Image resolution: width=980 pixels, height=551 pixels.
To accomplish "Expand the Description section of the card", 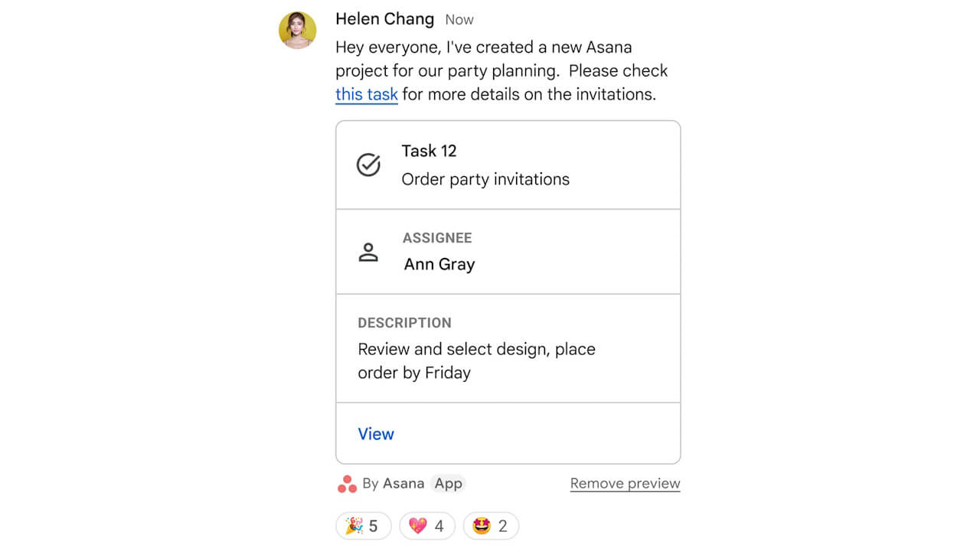I will click(x=508, y=348).
